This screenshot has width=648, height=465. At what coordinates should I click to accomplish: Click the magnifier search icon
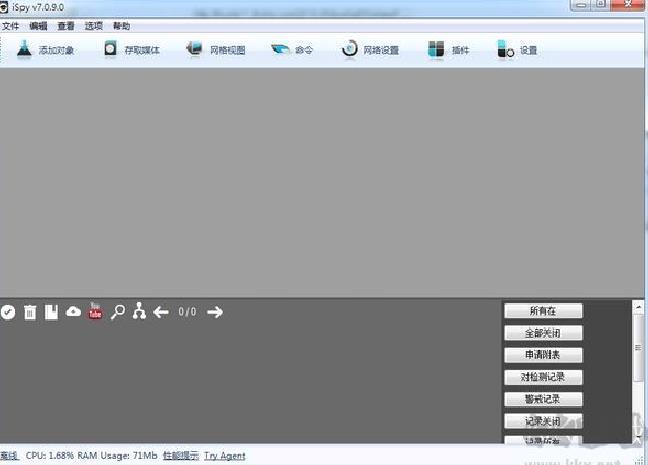tap(118, 312)
